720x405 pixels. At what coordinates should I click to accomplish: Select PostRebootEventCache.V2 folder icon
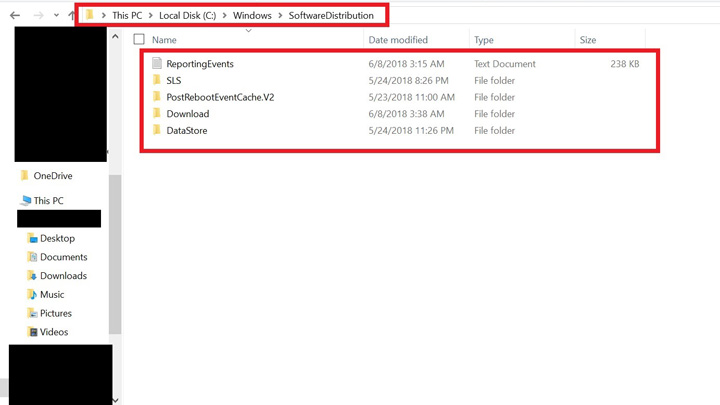157,96
